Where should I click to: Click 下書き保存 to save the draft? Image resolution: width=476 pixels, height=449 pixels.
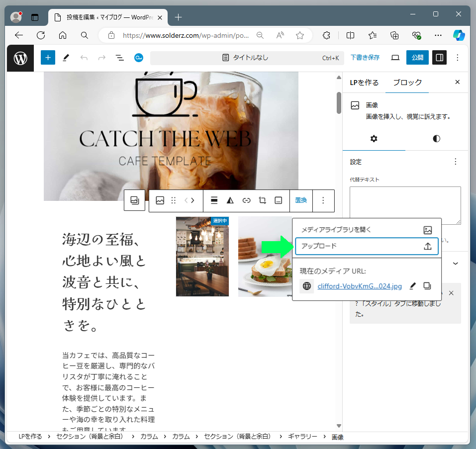click(x=365, y=58)
